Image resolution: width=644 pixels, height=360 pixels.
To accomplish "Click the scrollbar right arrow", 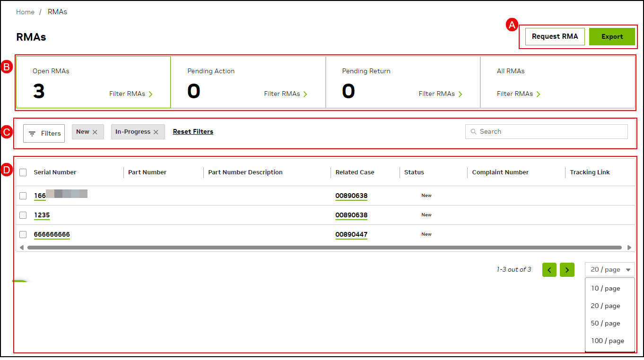I will click(629, 247).
